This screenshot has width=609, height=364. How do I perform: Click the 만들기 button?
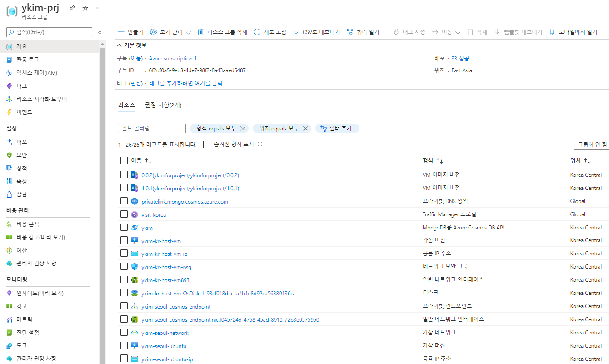130,32
